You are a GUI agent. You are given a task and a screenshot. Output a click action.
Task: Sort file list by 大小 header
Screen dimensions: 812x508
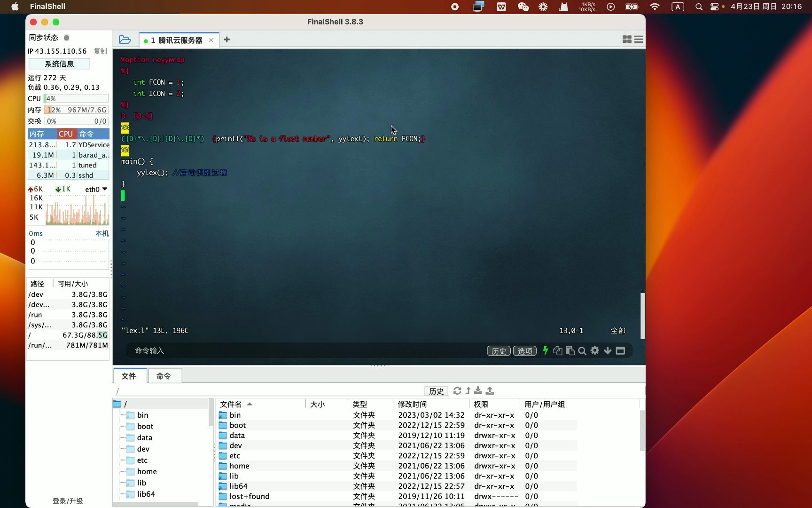pos(327,405)
